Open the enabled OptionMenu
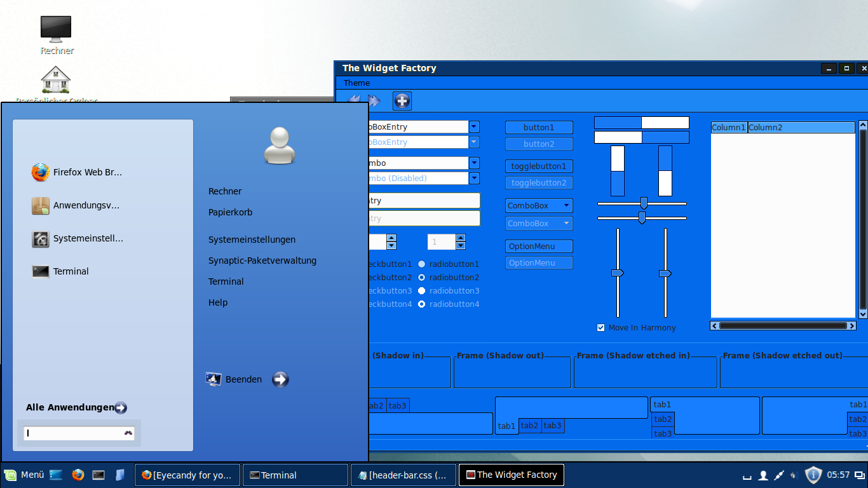The width and height of the screenshot is (868, 488). click(539, 247)
